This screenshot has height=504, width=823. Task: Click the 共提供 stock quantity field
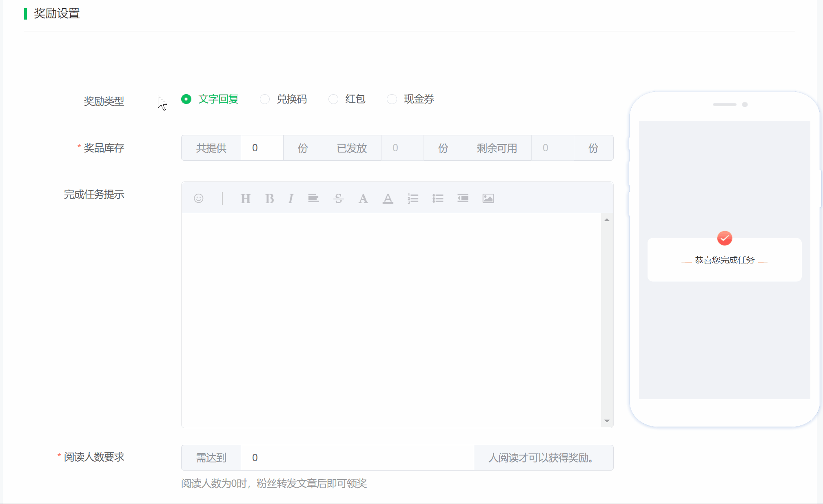pos(262,148)
